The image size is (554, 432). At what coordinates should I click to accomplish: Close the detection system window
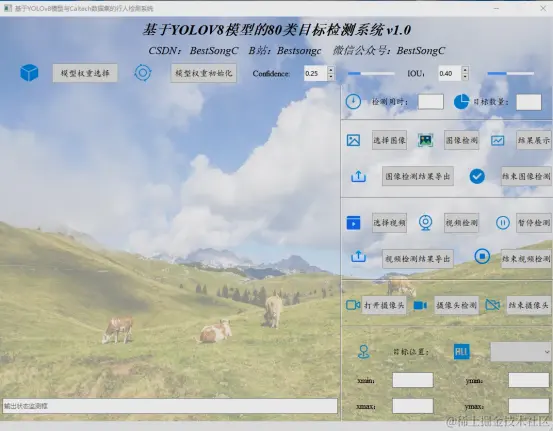point(543,8)
